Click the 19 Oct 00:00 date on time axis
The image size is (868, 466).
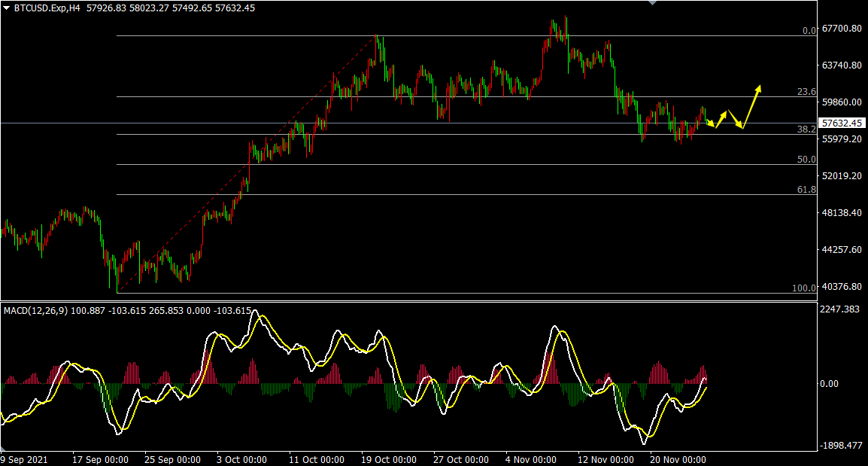[389, 459]
